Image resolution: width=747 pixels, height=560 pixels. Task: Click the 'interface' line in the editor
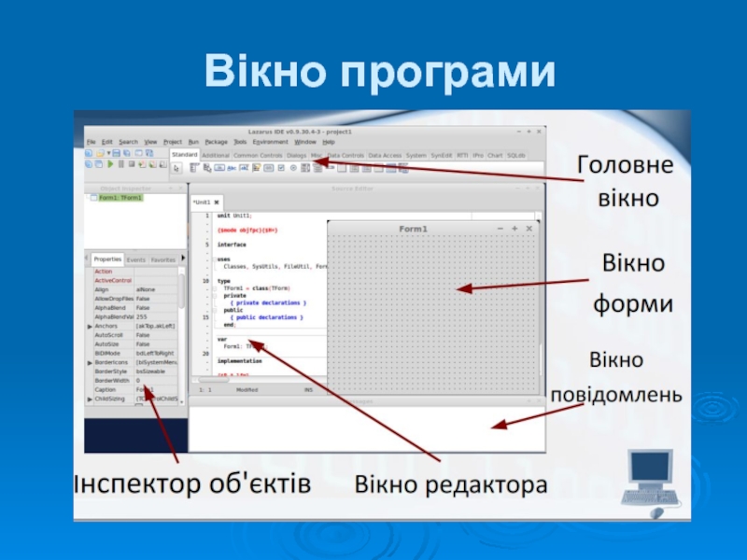click(232, 245)
